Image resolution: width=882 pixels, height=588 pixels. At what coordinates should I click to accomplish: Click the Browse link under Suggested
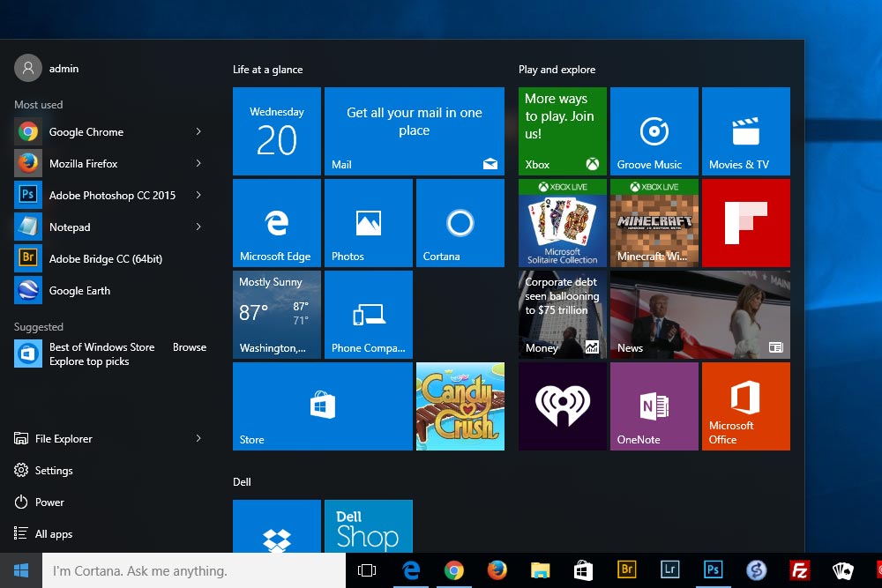point(189,347)
